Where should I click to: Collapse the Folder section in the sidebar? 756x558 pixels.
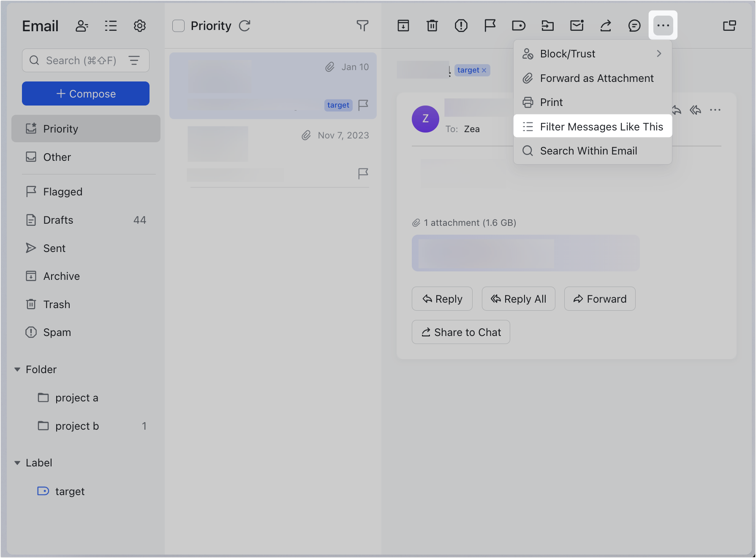[17, 369]
